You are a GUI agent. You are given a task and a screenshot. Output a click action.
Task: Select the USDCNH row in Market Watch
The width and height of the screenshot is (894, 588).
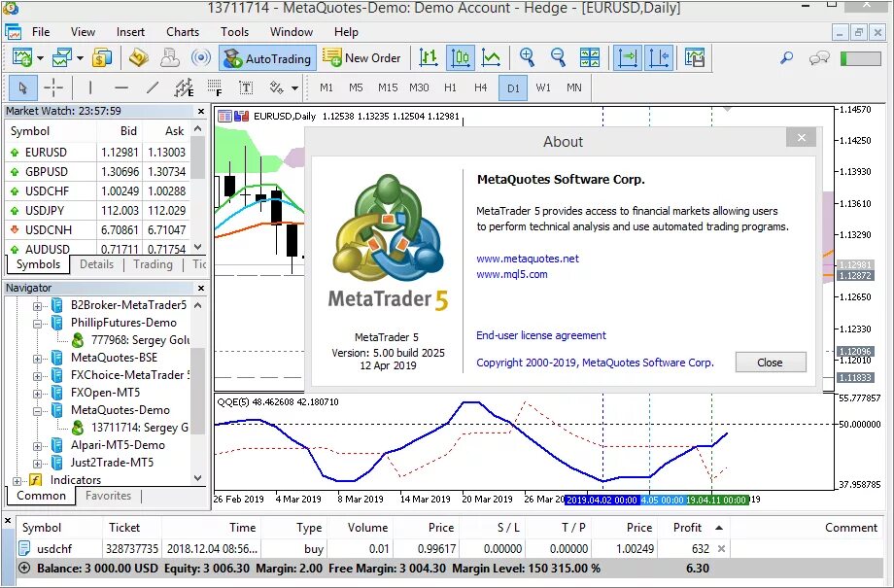click(x=97, y=229)
